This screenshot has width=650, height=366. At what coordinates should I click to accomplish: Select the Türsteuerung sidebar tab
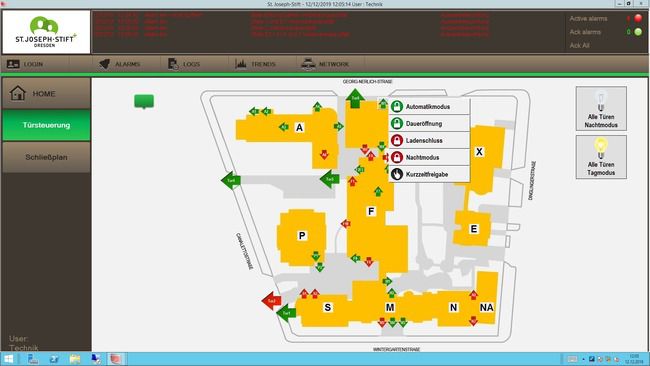coord(46,125)
